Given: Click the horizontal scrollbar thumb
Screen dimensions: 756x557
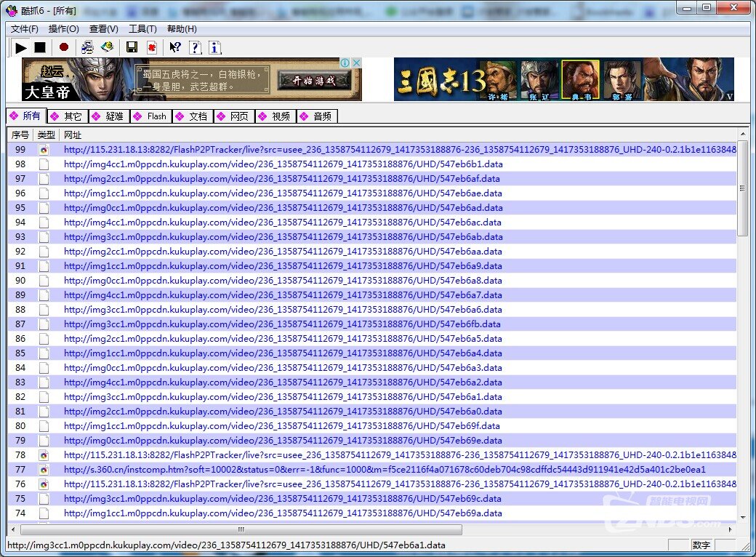Looking at the screenshot, I should [x=241, y=529].
